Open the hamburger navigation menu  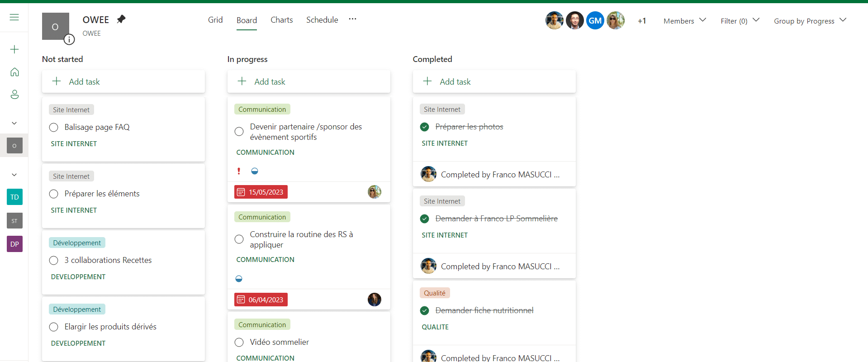14,17
